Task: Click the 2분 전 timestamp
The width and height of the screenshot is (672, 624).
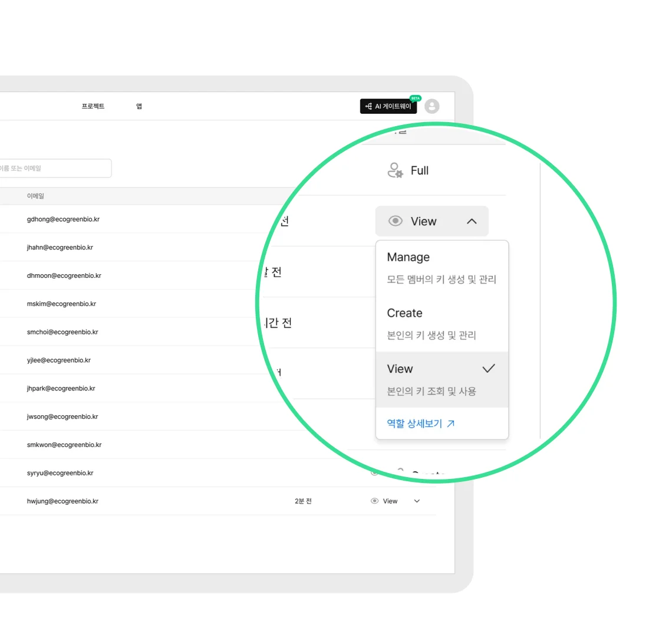Action: (x=303, y=501)
